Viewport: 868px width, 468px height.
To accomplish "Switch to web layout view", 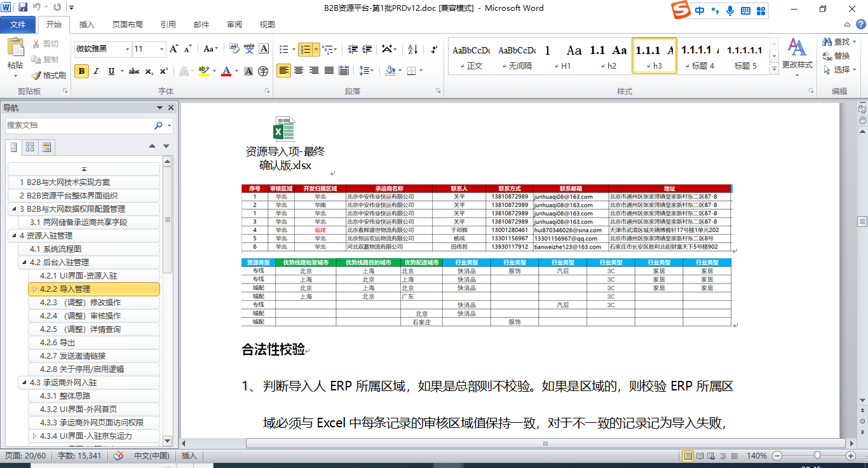I will tap(711, 456).
